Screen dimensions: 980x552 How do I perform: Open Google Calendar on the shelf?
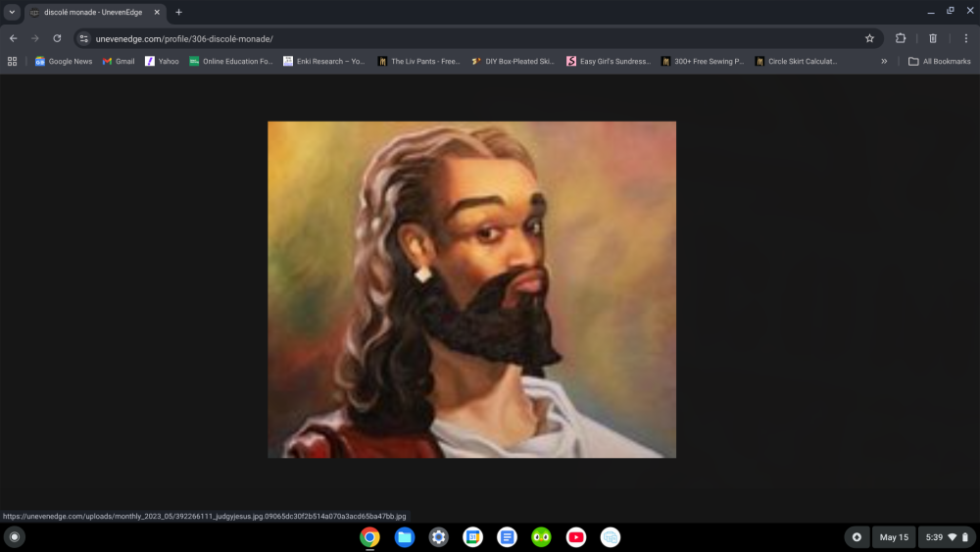point(473,537)
